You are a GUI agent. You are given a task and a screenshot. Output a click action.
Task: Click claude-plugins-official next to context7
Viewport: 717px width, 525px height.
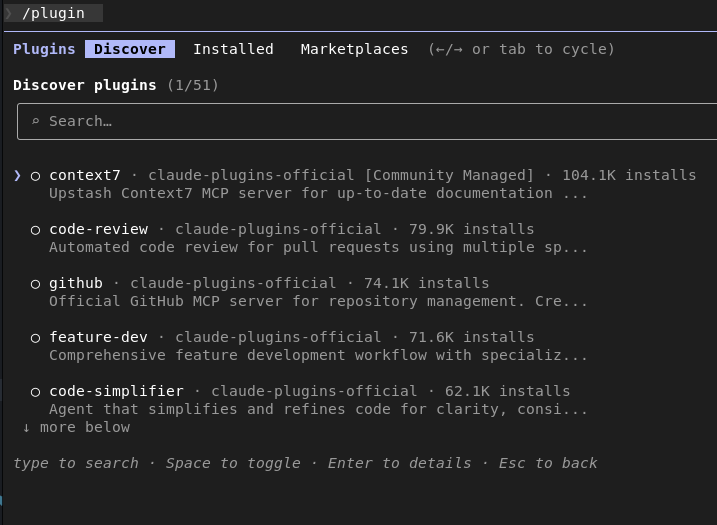(x=251, y=175)
